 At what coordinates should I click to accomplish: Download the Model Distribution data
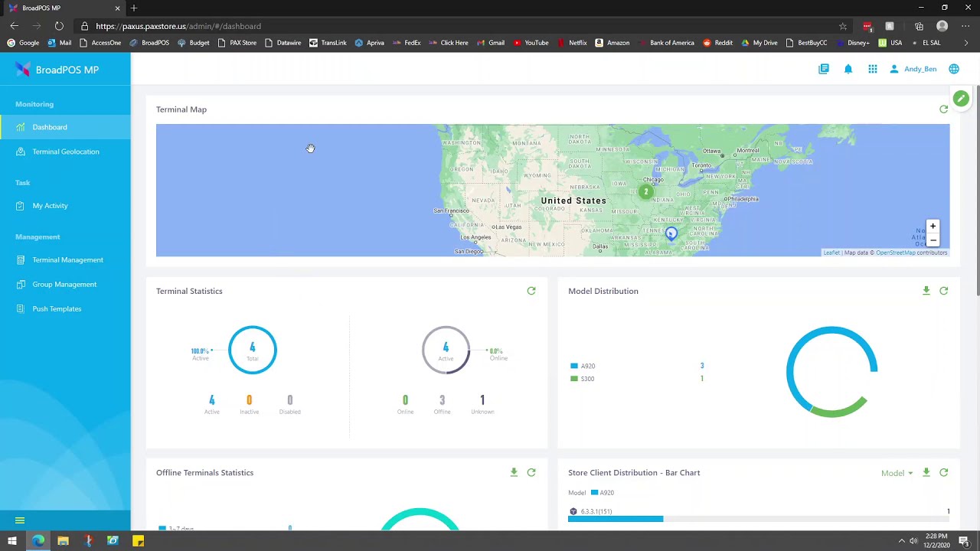926,291
